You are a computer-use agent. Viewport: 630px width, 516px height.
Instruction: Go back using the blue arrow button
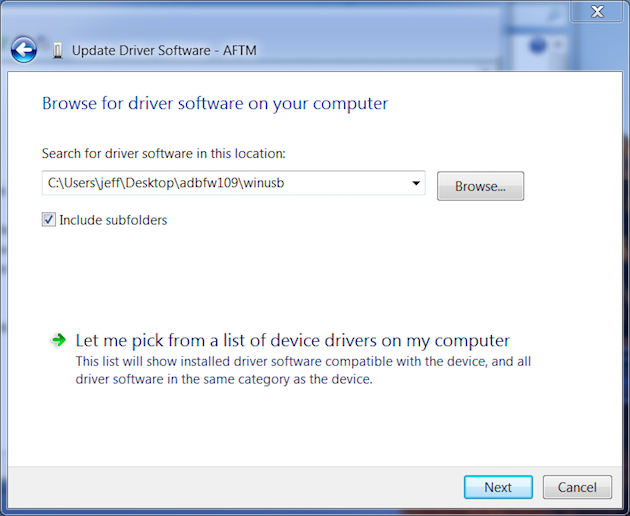click(24, 50)
